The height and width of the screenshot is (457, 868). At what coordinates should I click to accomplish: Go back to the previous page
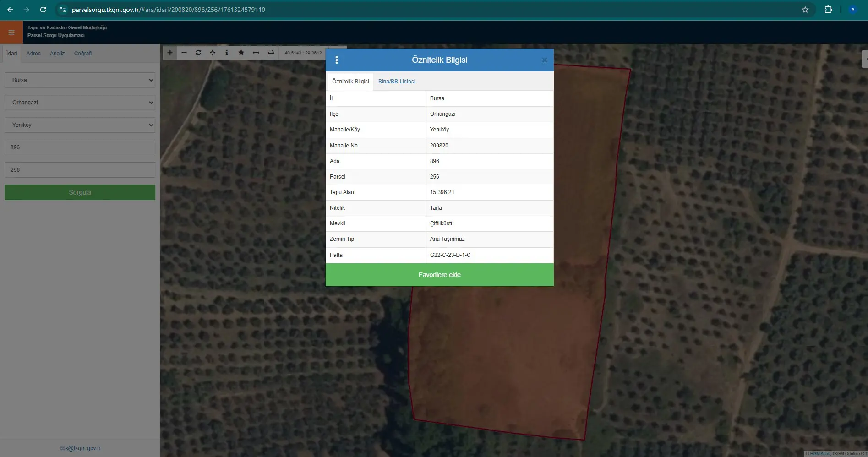[x=10, y=10]
